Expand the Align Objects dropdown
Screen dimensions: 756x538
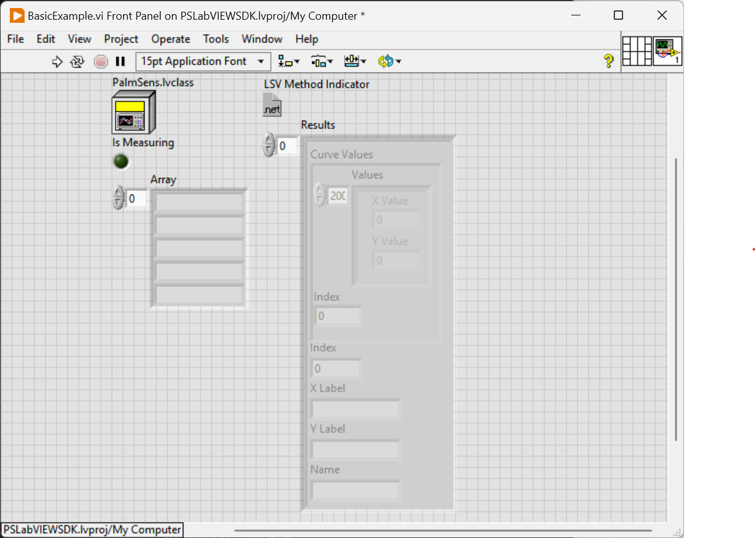(x=289, y=62)
